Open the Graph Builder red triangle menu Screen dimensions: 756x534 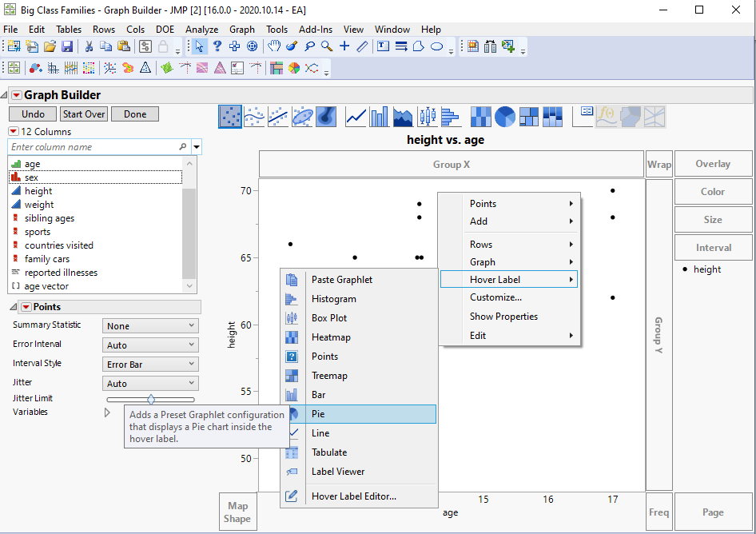click(16, 95)
